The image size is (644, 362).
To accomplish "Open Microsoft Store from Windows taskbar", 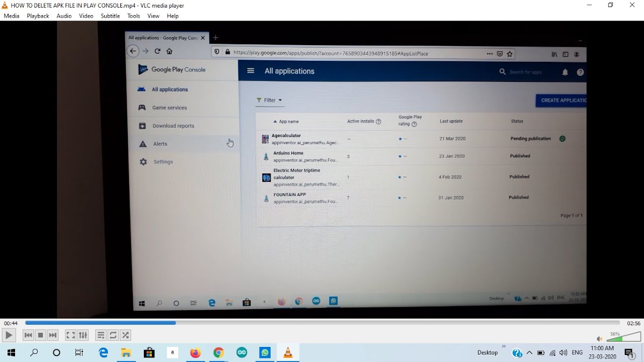I will tap(149, 352).
